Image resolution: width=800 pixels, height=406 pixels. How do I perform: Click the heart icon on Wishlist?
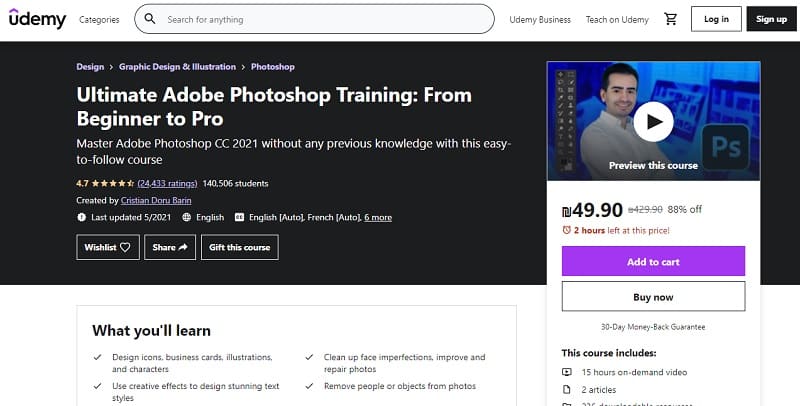(x=125, y=247)
